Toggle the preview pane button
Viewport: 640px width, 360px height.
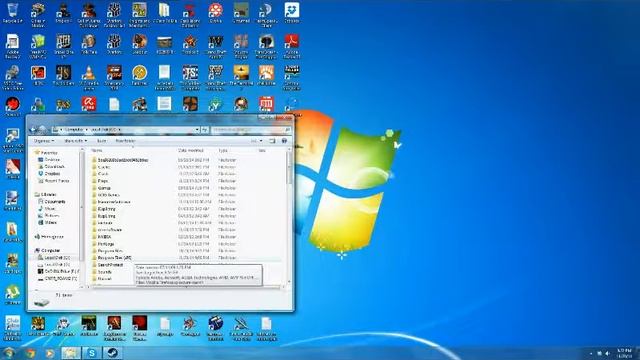tap(272, 141)
